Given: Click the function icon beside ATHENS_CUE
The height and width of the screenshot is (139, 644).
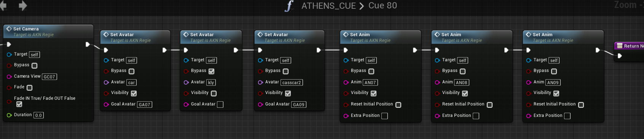Looking at the screenshot, I should (289, 6).
